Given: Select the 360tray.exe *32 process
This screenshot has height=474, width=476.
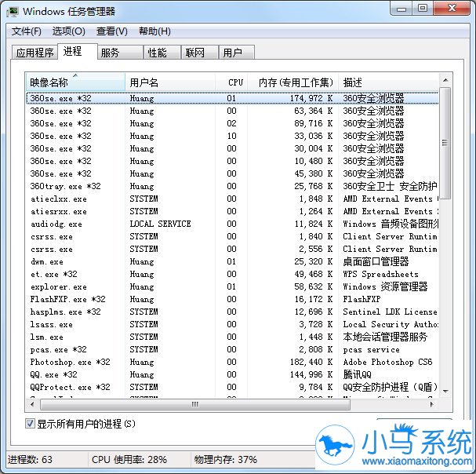Looking at the screenshot, I should click(232, 186).
